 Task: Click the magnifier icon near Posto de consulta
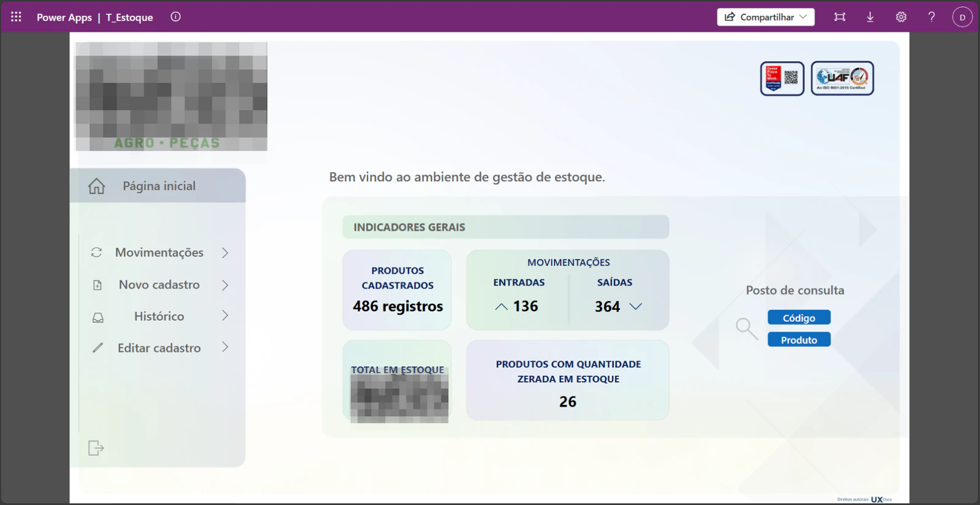(x=747, y=329)
